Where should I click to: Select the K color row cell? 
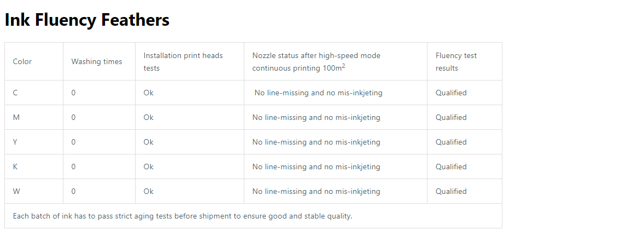(x=34, y=167)
